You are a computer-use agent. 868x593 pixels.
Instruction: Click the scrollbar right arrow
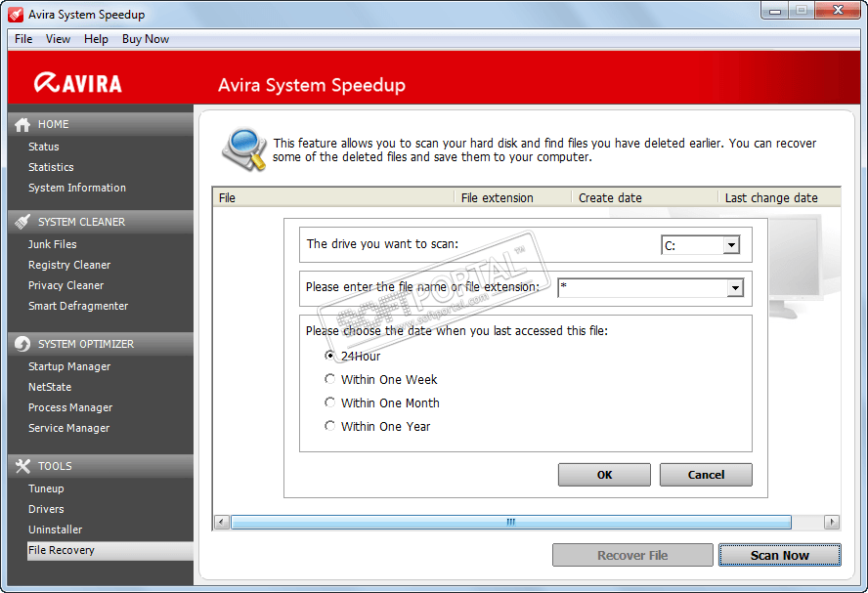[832, 522]
